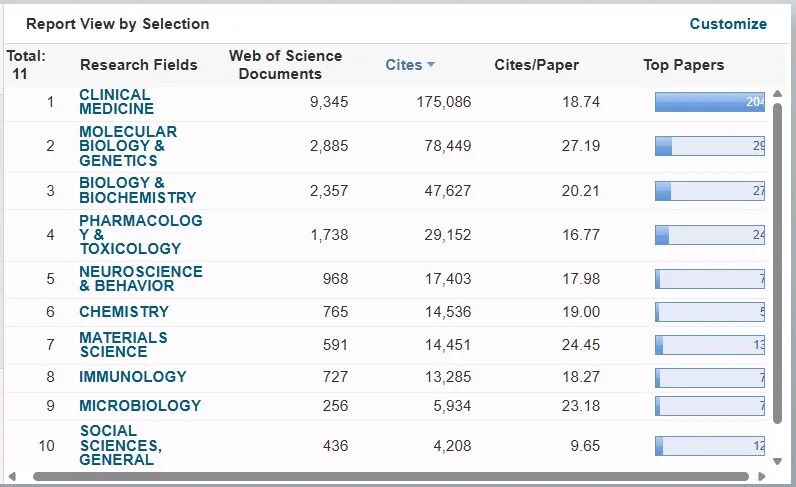Click the Web of Science Documents header

[x=285, y=65]
